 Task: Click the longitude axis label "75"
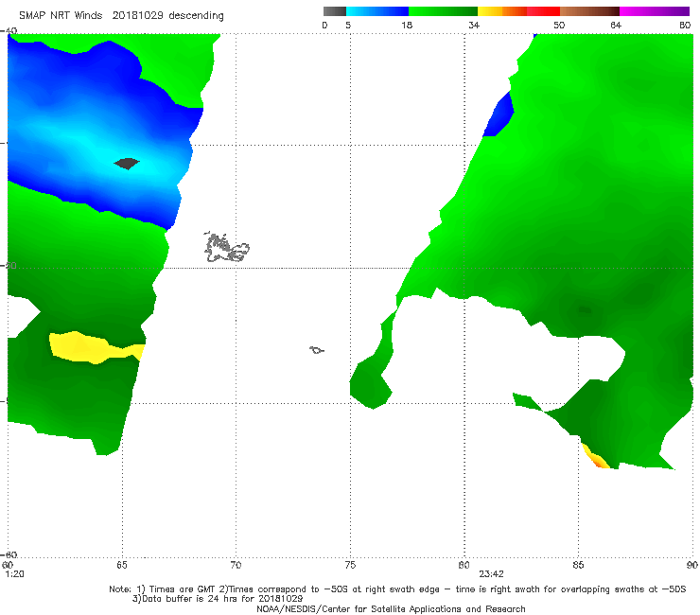pyautogui.click(x=350, y=565)
